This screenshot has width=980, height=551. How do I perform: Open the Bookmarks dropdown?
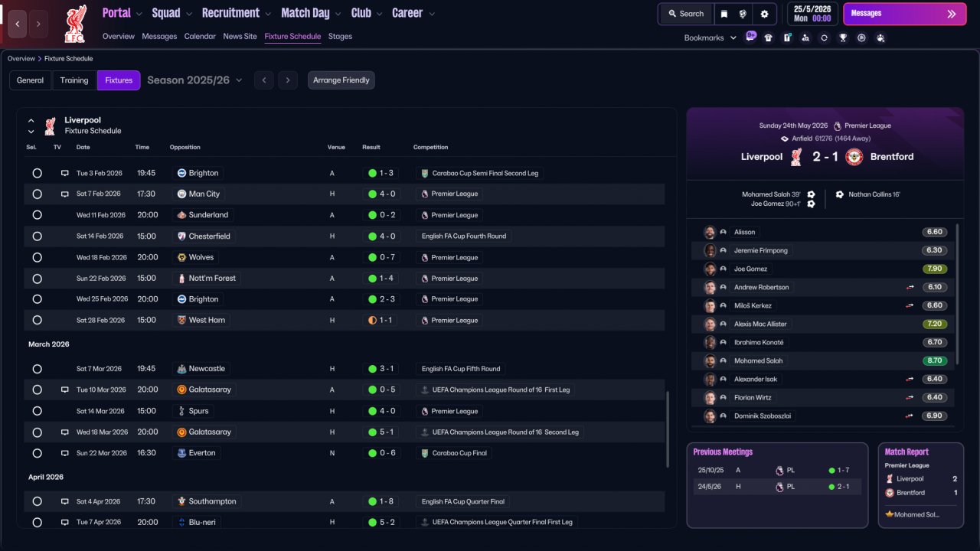[710, 37]
